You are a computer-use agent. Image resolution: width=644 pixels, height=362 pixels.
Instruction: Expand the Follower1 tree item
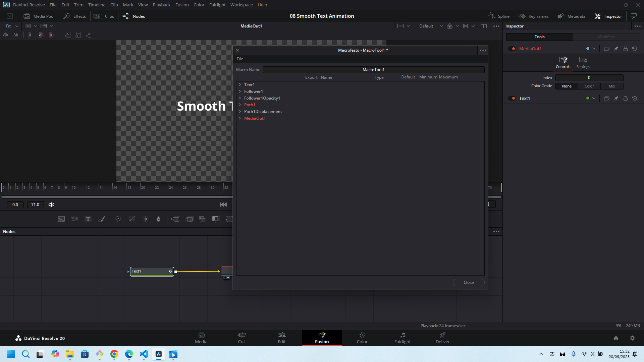pos(240,91)
